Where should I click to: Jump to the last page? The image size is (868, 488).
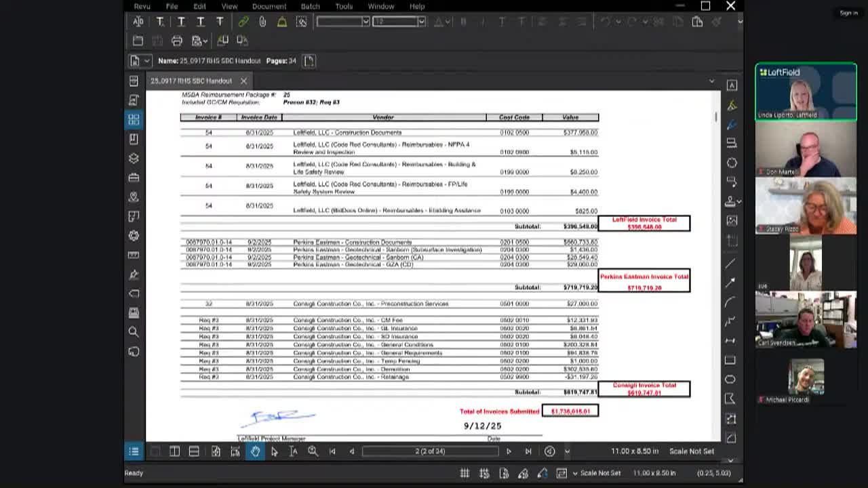tap(528, 451)
